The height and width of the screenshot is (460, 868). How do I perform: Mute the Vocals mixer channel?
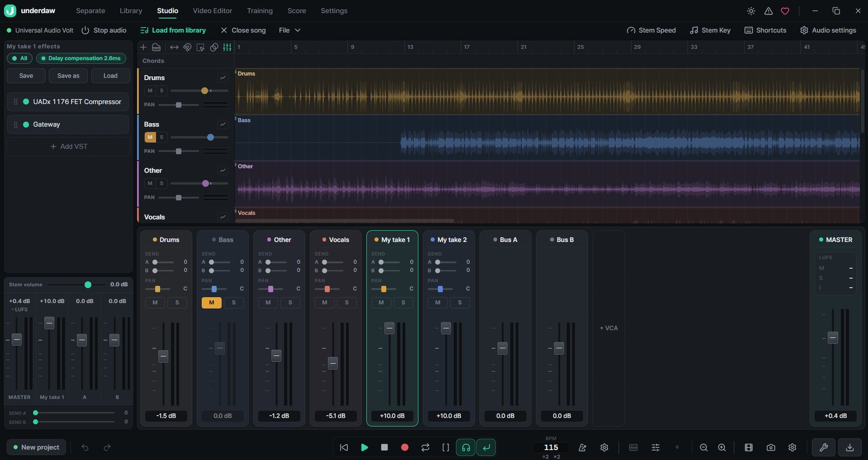(x=324, y=303)
